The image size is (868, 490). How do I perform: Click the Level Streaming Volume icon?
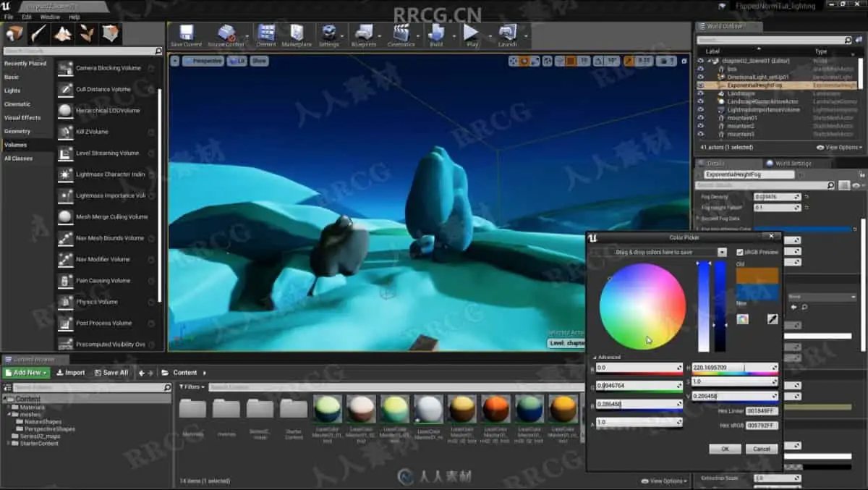click(65, 153)
